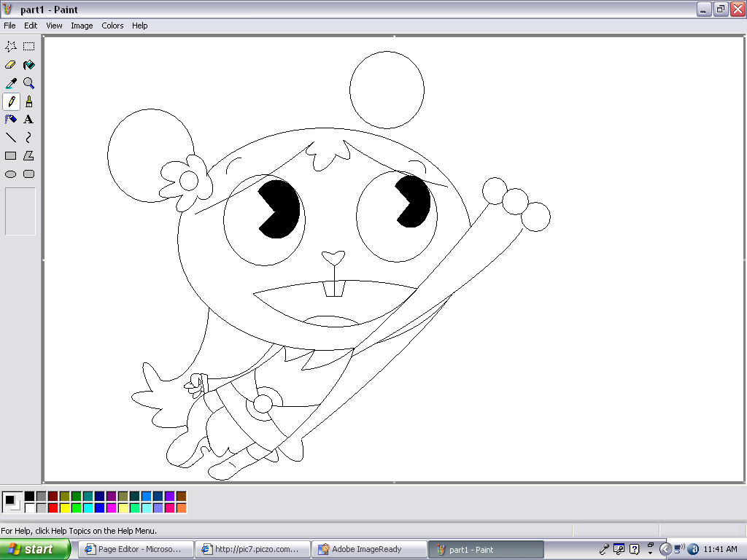Select the dark green swatch
The width and height of the screenshot is (747, 560).
(76, 497)
